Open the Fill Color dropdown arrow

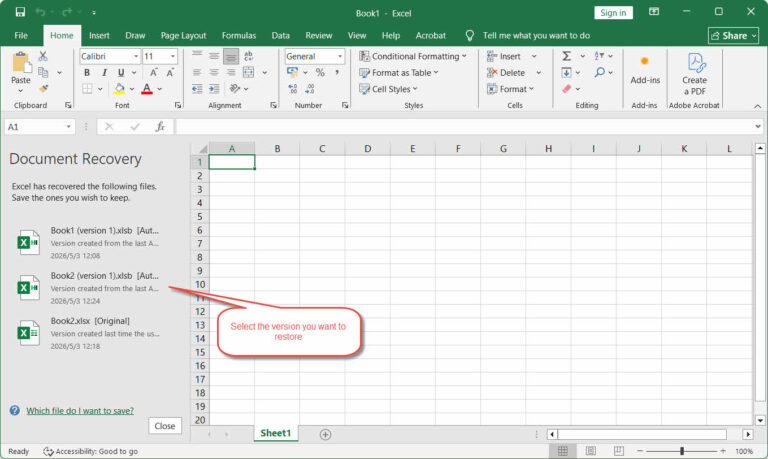[132, 89]
